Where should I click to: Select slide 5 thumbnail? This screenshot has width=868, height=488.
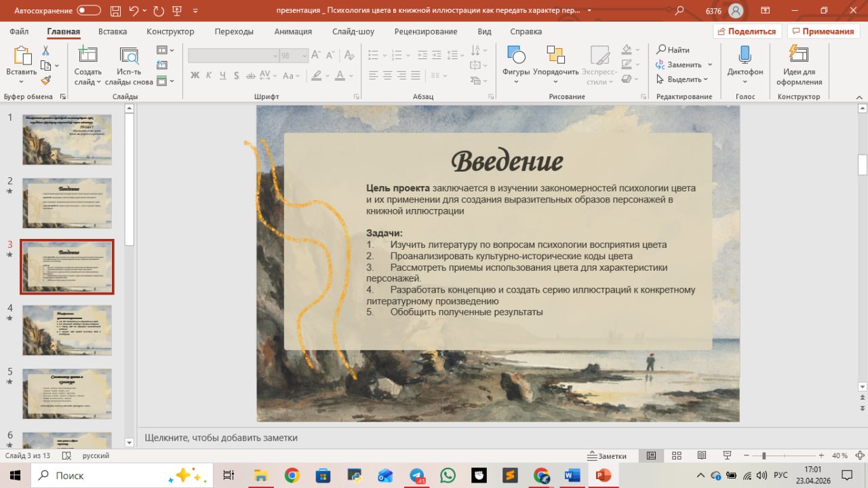click(x=67, y=394)
